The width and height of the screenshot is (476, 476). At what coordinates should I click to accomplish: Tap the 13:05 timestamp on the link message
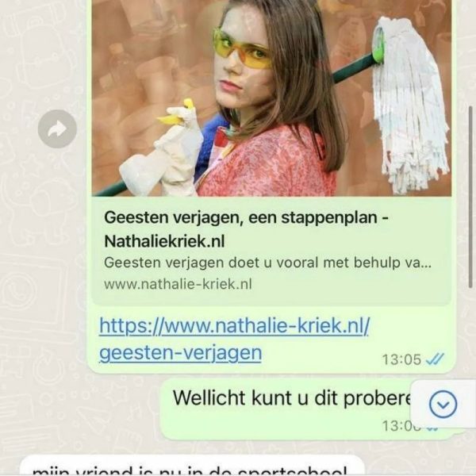[401, 359]
